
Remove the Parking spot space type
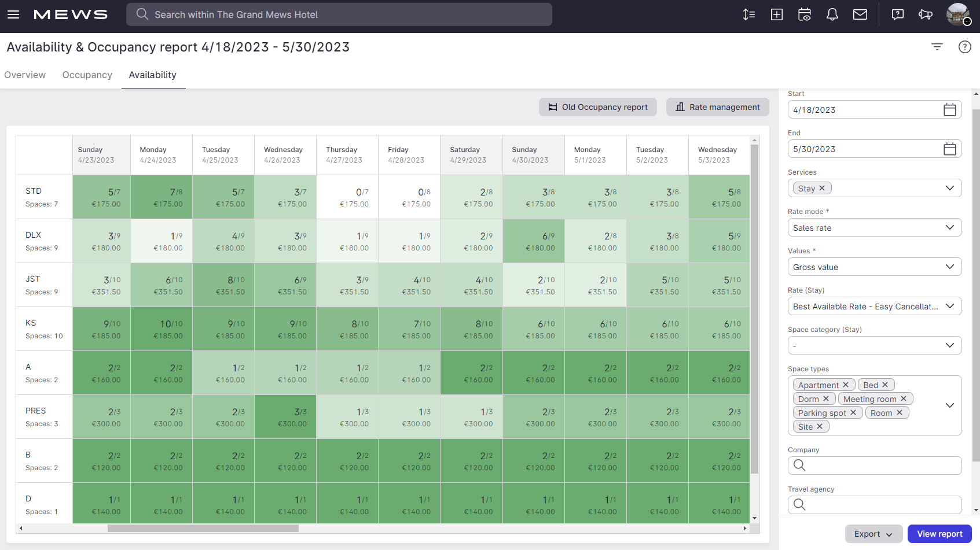click(x=853, y=412)
